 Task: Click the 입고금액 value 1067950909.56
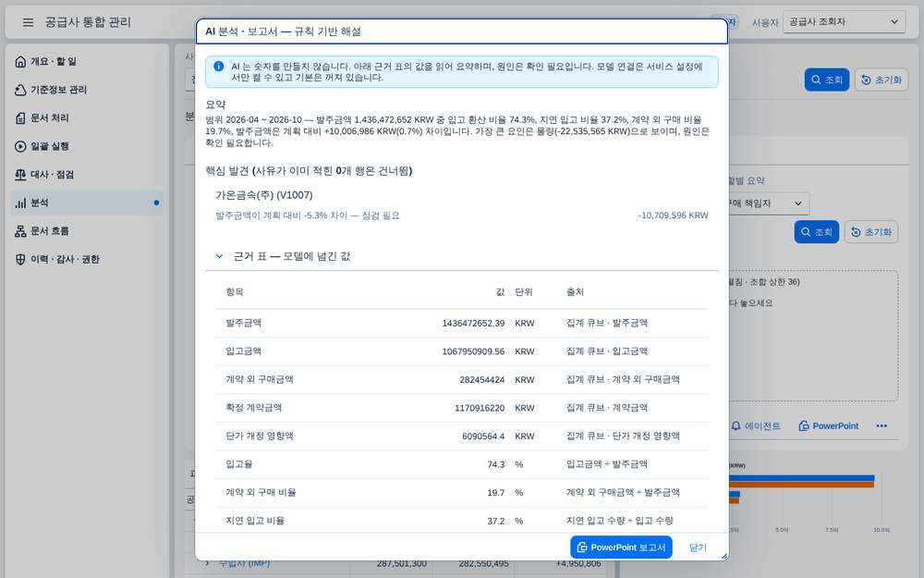pyautogui.click(x=473, y=351)
